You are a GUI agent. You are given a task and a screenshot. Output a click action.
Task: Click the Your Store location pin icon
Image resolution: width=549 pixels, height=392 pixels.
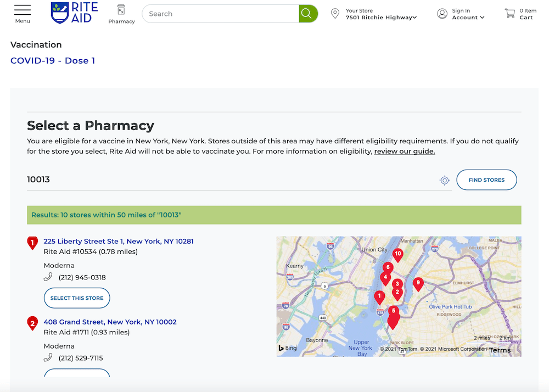pyautogui.click(x=335, y=14)
